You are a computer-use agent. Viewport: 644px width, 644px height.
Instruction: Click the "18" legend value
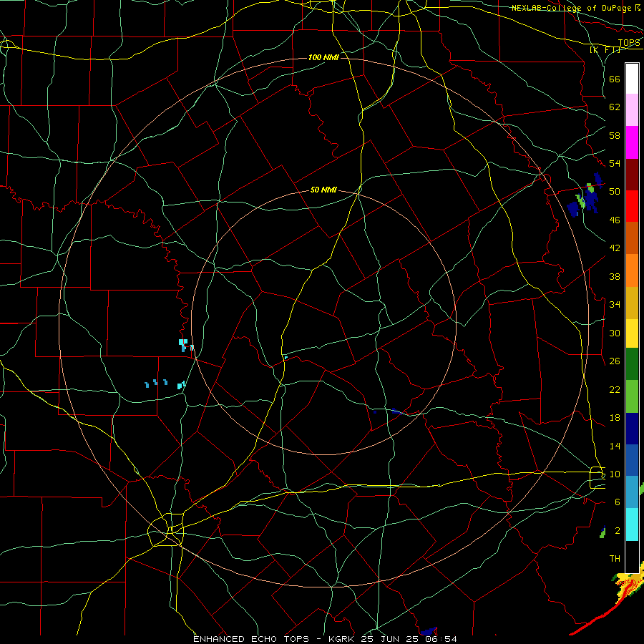tap(615, 418)
